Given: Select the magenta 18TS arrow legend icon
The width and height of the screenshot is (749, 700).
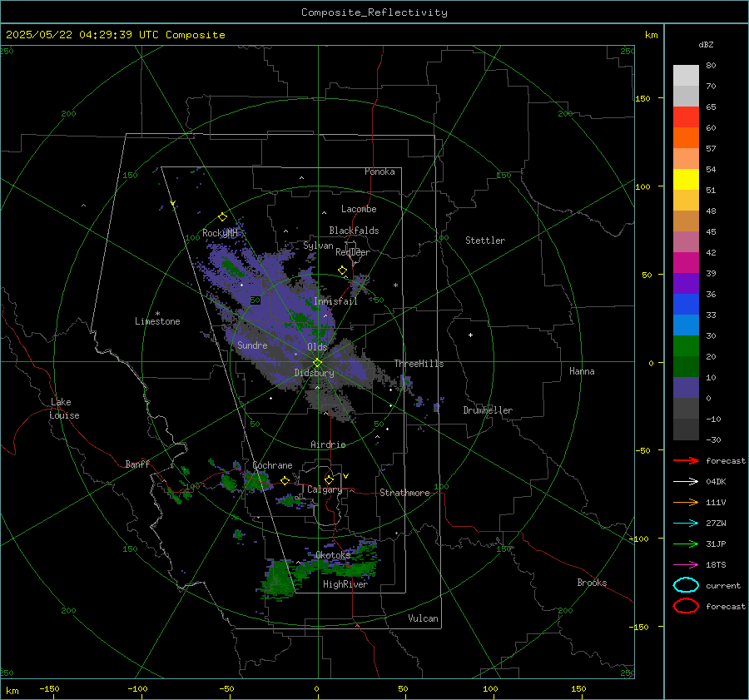Looking at the screenshot, I should [x=686, y=565].
